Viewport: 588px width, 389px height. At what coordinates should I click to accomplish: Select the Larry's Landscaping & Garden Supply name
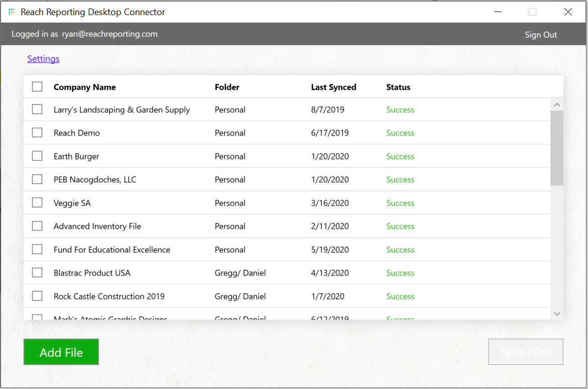coord(121,110)
